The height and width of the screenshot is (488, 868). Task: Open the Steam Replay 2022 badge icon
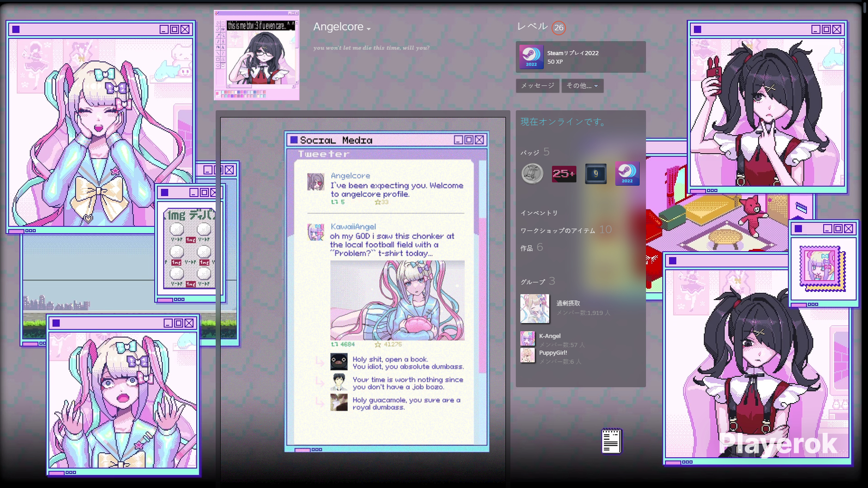coord(531,57)
